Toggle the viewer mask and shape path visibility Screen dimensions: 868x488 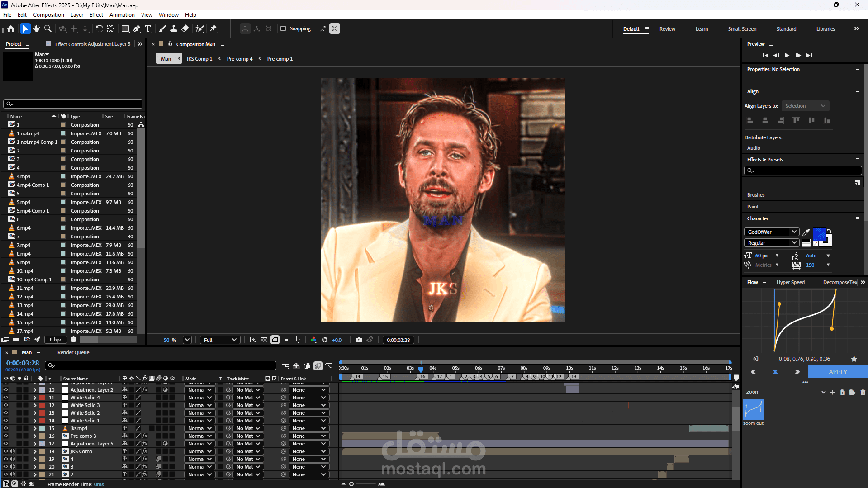275,340
